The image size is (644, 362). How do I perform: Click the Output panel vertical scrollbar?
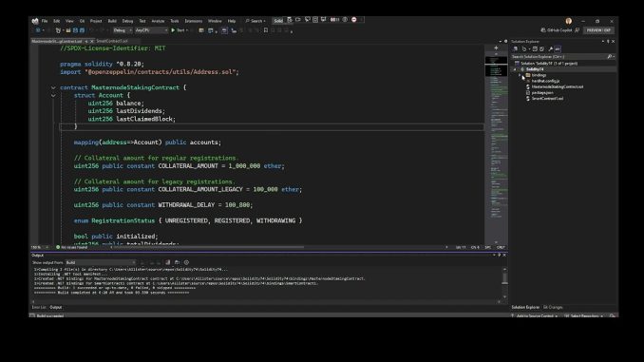pos(504,283)
